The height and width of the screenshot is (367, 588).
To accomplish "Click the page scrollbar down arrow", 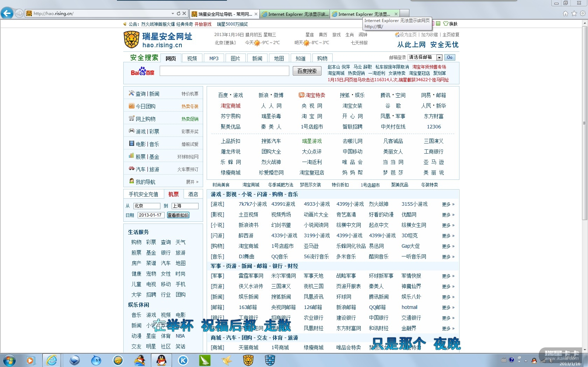I will coord(584,349).
